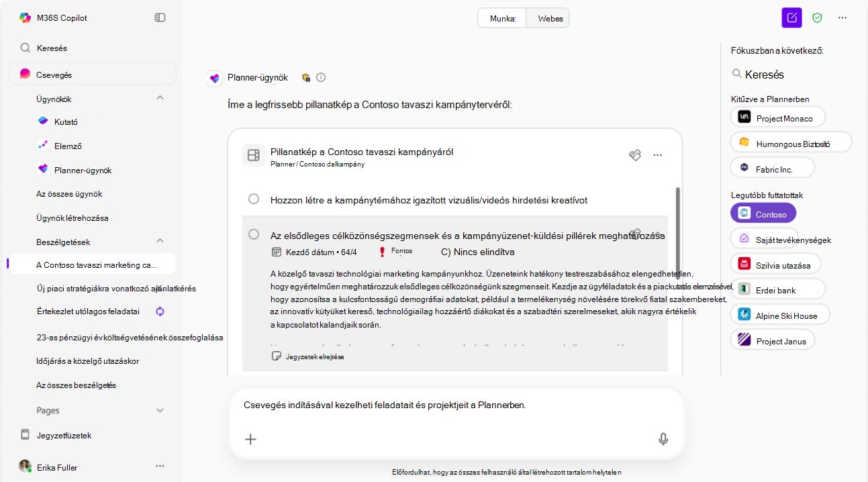Open the Kutató agent
The height and width of the screenshot is (482, 868).
[x=66, y=122]
